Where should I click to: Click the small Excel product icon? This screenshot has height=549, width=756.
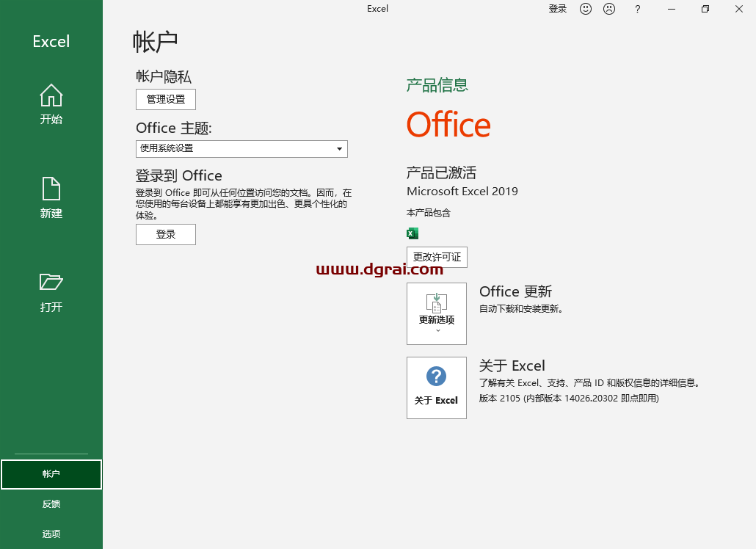tap(412, 233)
